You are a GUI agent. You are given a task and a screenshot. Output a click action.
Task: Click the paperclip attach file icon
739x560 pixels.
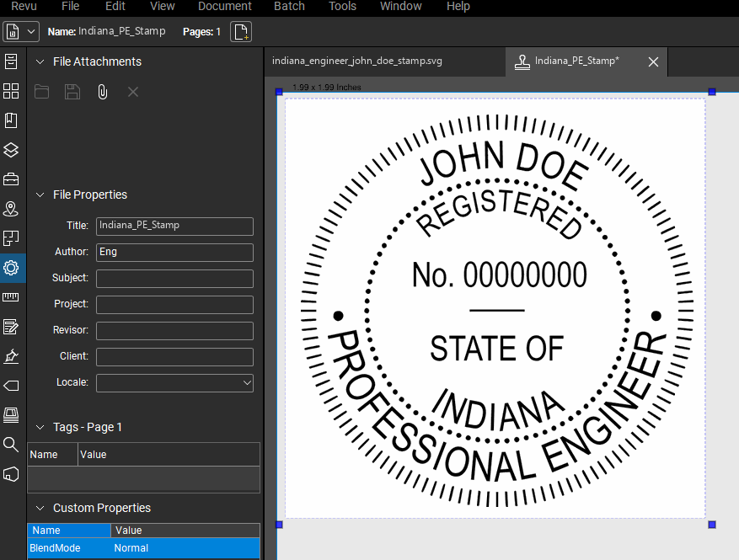point(102,92)
